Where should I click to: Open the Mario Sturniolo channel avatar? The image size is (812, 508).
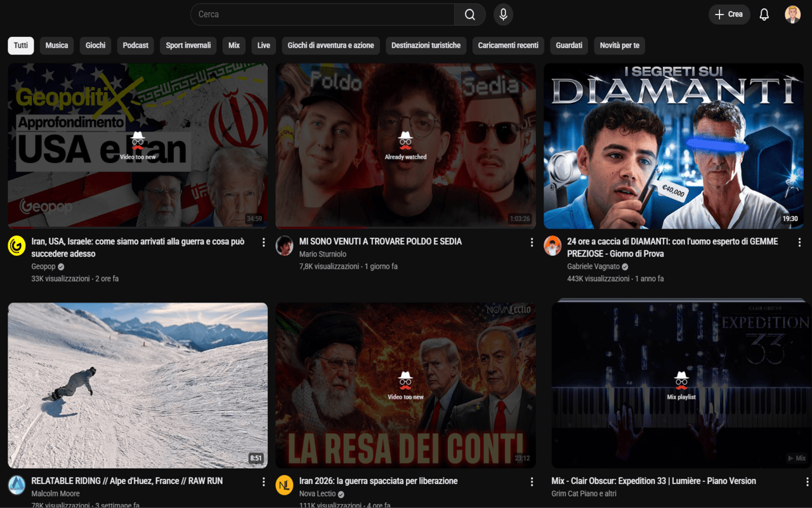click(x=285, y=246)
